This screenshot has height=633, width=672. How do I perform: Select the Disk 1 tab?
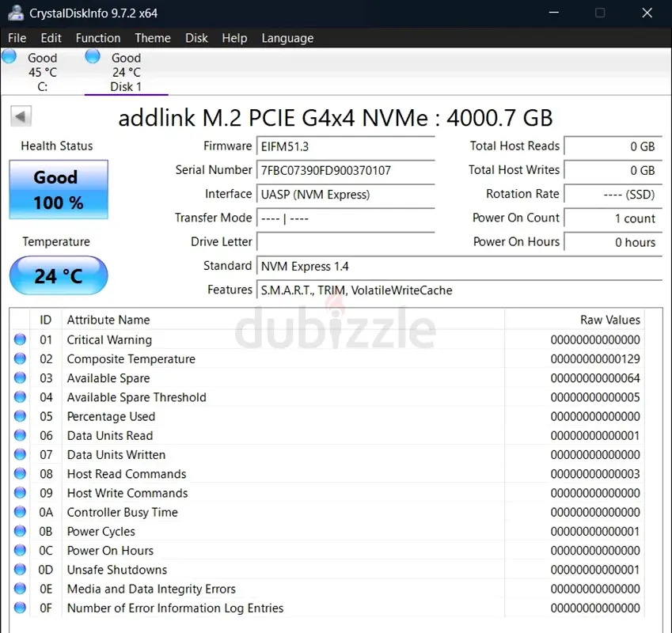coord(126,71)
